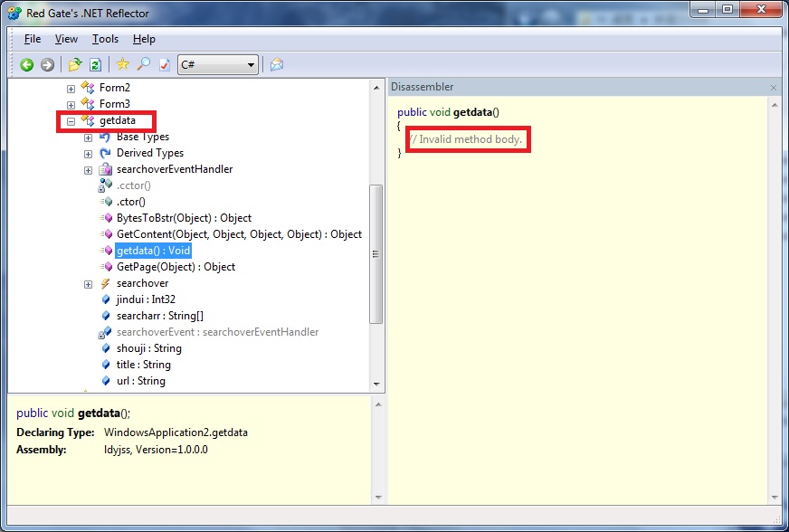Minimize the .NET Reflector window

click(x=703, y=10)
